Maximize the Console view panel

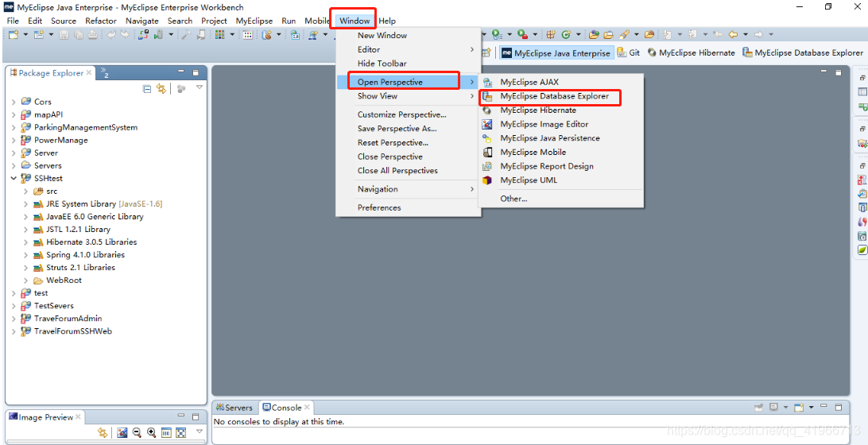coord(838,408)
